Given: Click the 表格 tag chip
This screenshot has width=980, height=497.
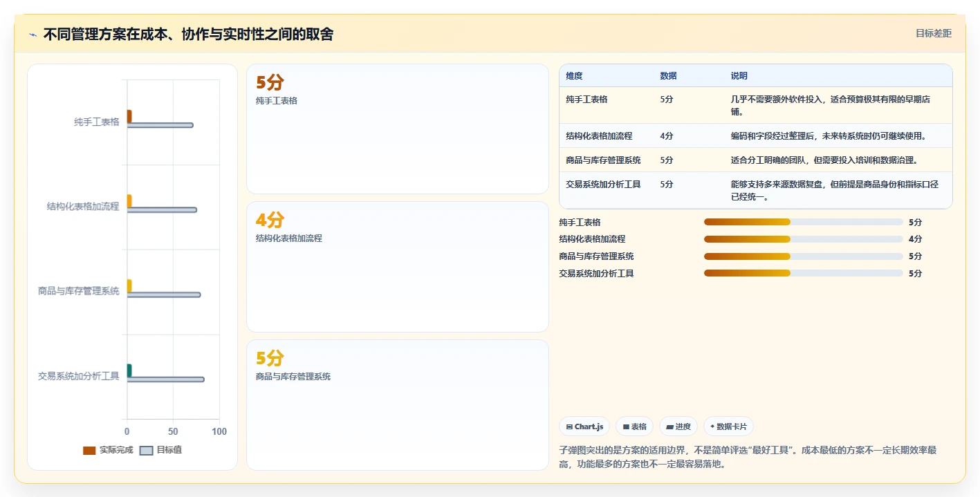Looking at the screenshot, I should pyautogui.click(x=635, y=426).
